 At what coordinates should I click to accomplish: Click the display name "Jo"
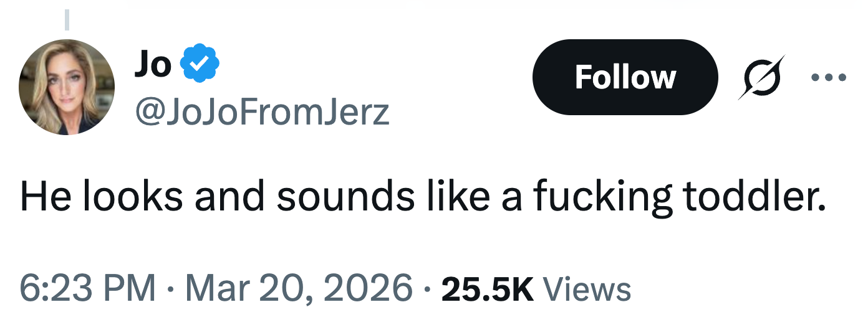(152, 65)
